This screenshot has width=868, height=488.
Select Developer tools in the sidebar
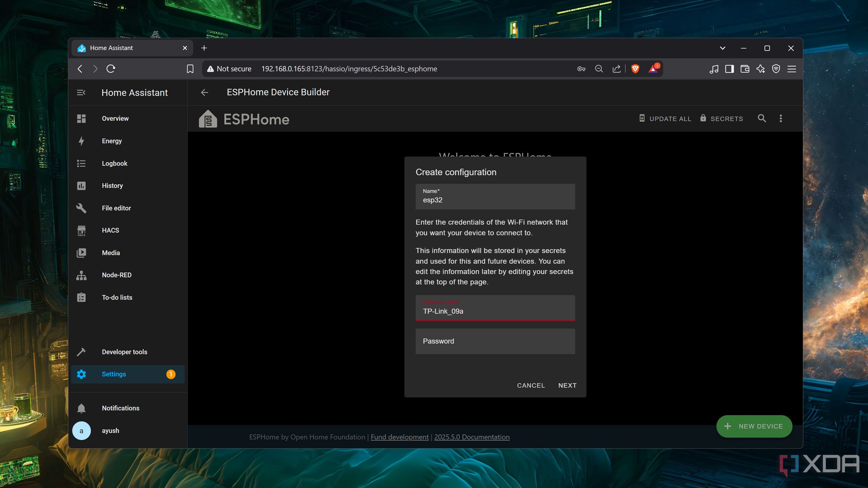click(x=124, y=352)
